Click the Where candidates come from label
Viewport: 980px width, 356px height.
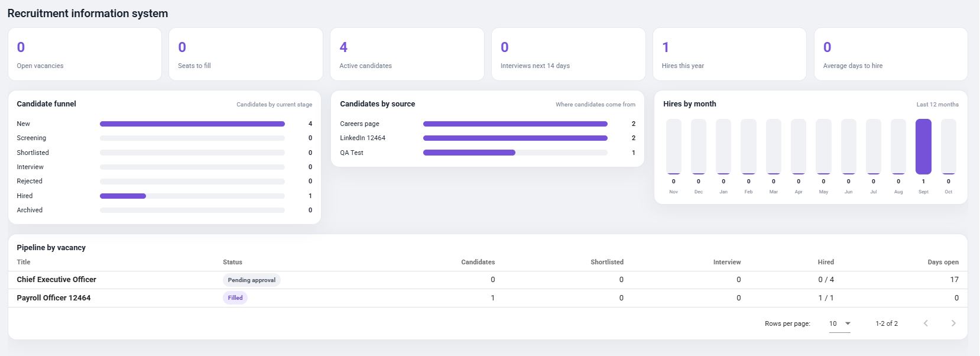click(x=595, y=104)
